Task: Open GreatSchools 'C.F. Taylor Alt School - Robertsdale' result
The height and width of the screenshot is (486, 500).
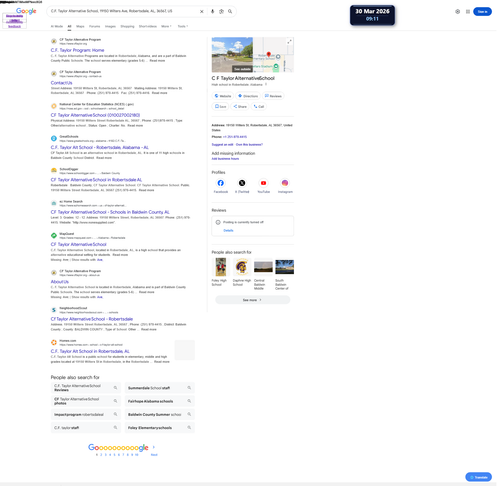Action: pyautogui.click(x=100, y=147)
